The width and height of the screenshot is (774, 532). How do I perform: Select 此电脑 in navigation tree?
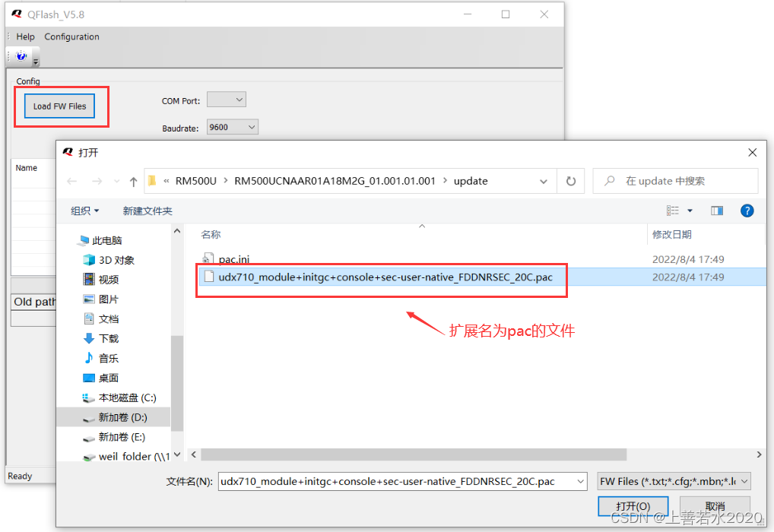tap(100, 240)
